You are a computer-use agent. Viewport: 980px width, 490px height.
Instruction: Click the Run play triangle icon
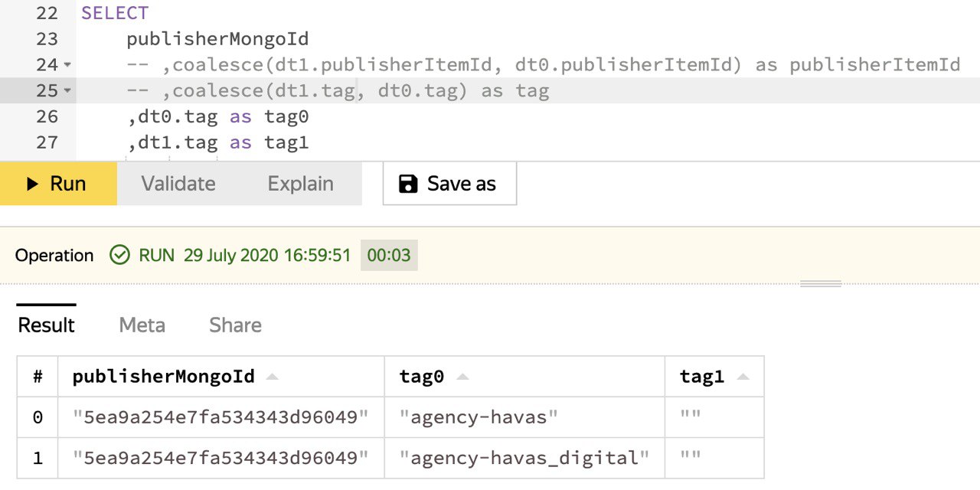click(x=32, y=184)
